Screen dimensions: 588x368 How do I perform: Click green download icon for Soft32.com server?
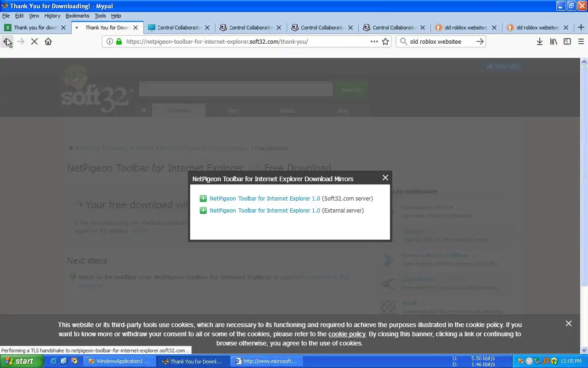tap(203, 199)
